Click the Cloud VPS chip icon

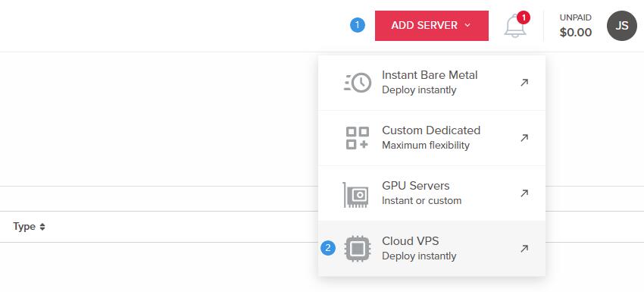(358, 249)
